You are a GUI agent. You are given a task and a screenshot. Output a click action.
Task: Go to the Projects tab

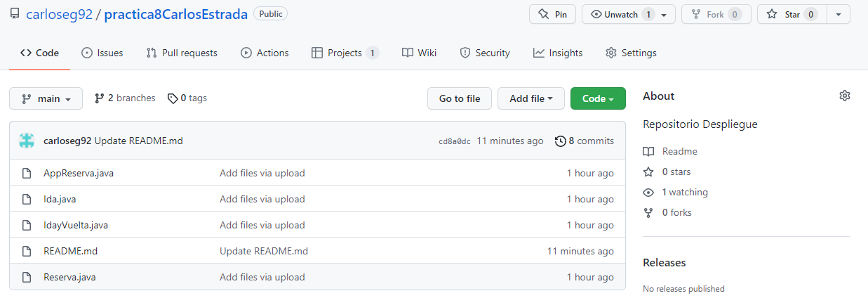point(345,53)
